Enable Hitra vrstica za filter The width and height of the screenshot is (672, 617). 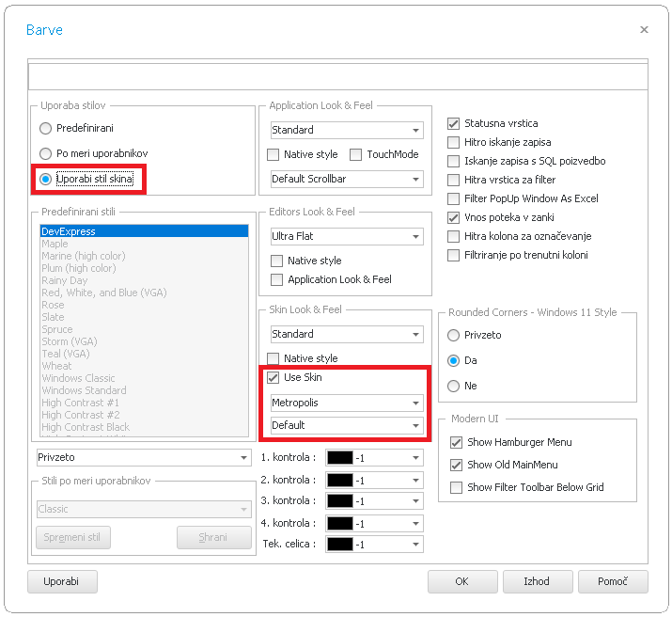click(x=454, y=180)
